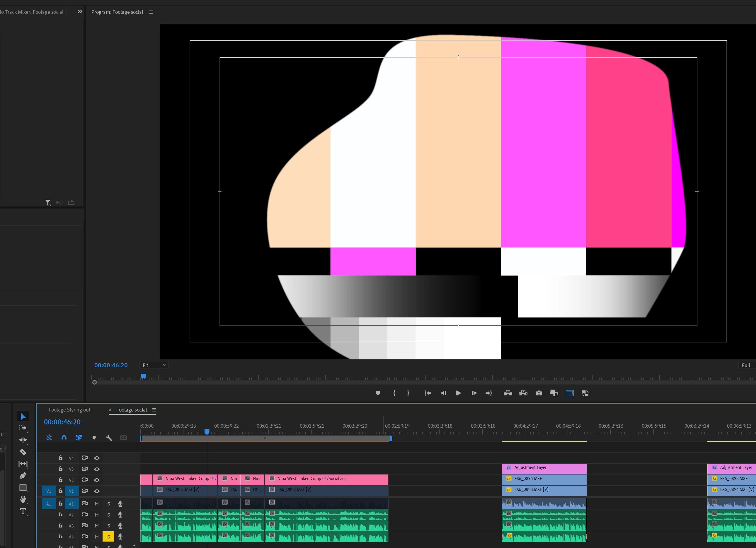Click the Add Marker button in the Program monitor
Image resolution: width=756 pixels, height=548 pixels.
click(x=378, y=393)
